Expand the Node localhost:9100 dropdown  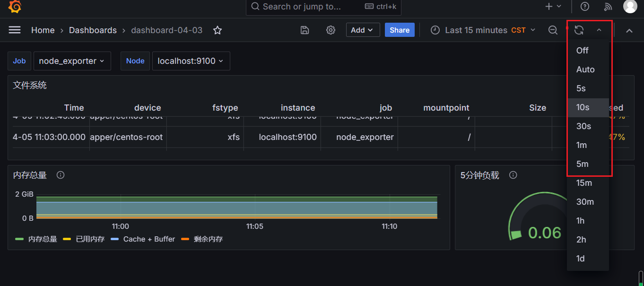point(191,61)
